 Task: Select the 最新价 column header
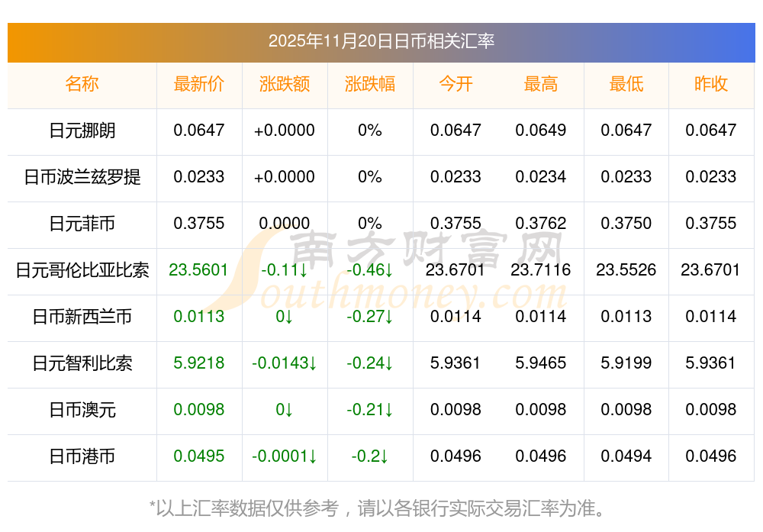click(199, 84)
